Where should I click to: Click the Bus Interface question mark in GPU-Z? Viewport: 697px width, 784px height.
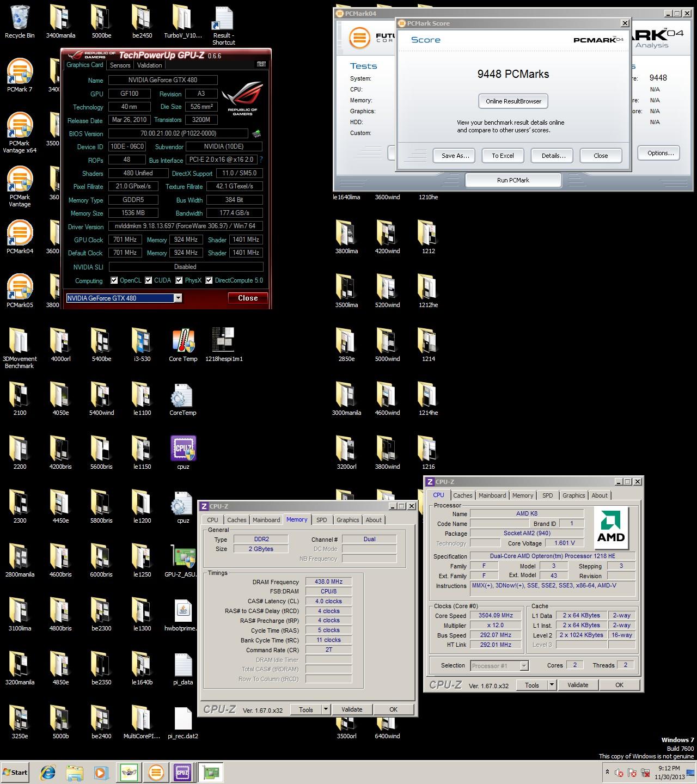261,160
